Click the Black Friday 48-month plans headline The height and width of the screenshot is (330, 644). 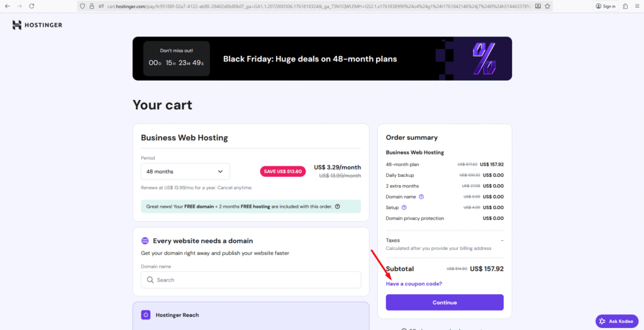(x=310, y=59)
